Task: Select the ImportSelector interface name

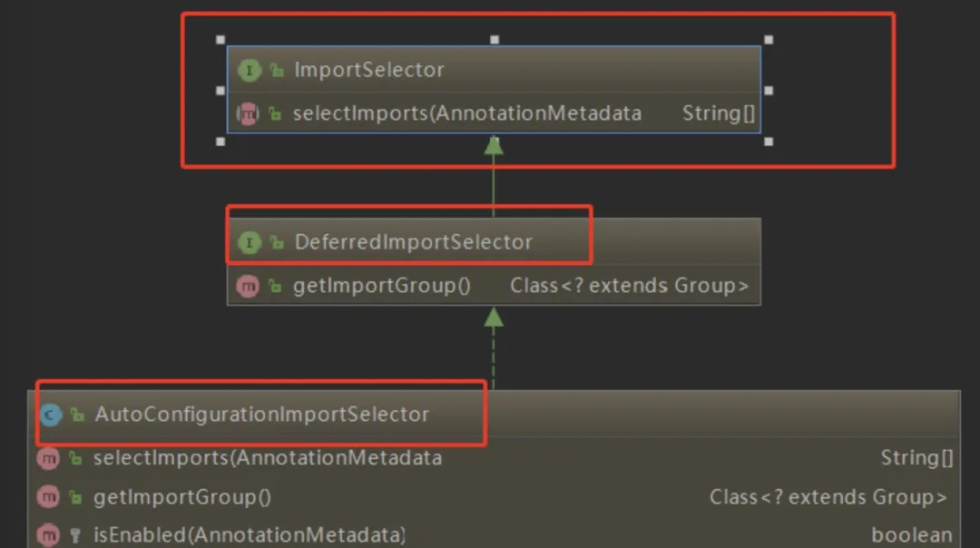Action: [x=367, y=70]
